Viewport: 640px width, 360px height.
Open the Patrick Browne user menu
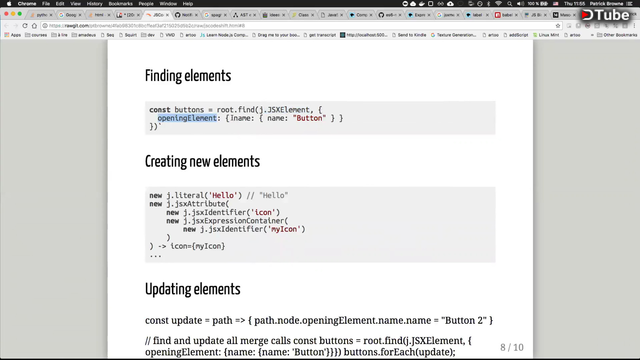606,4
